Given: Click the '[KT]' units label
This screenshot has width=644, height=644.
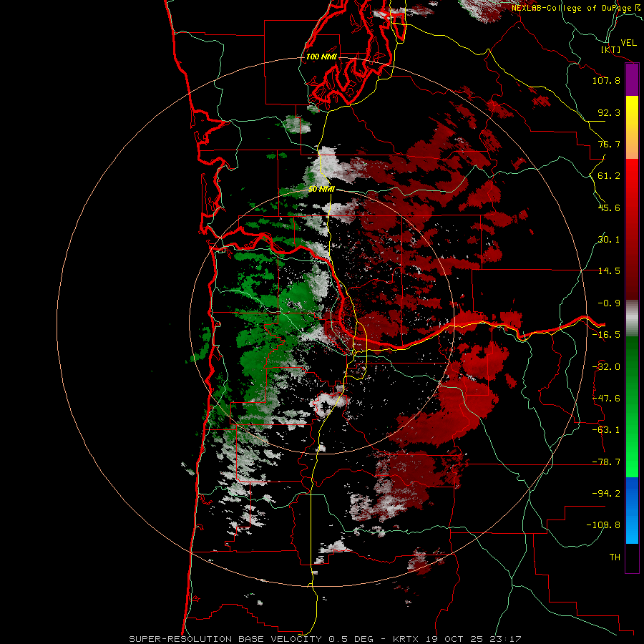Looking at the screenshot, I should pyautogui.click(x=611, y=49).
